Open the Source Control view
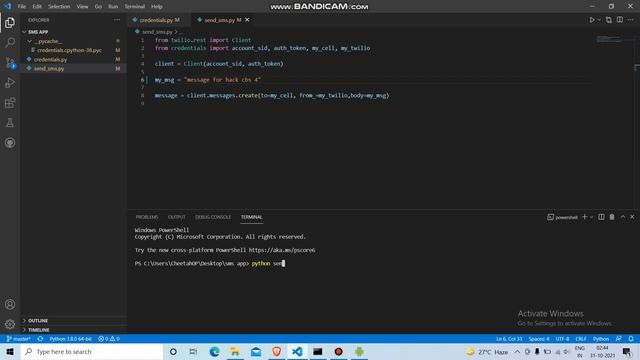 click(10, 62)
